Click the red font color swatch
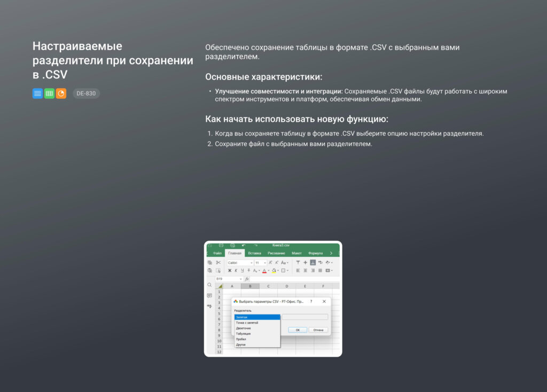The width and height of the screenshot is (547, 392). pyautogui.click(x=264, y=271)
